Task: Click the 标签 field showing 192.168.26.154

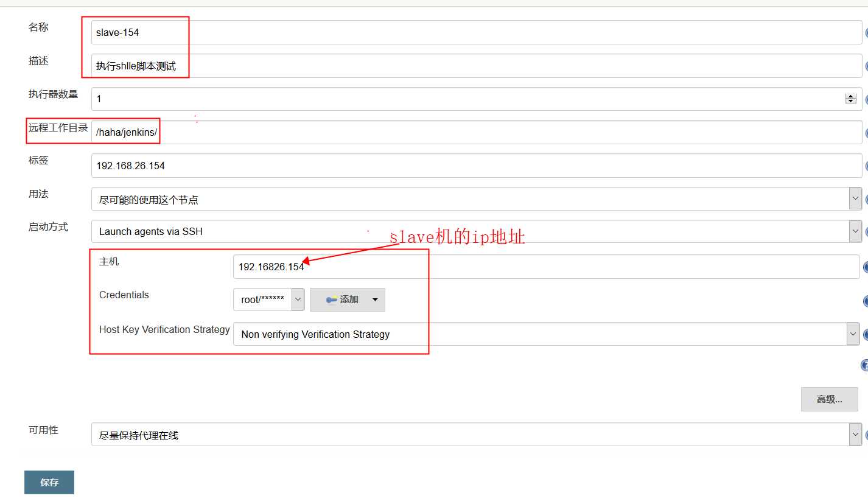Action: (477, 166)
